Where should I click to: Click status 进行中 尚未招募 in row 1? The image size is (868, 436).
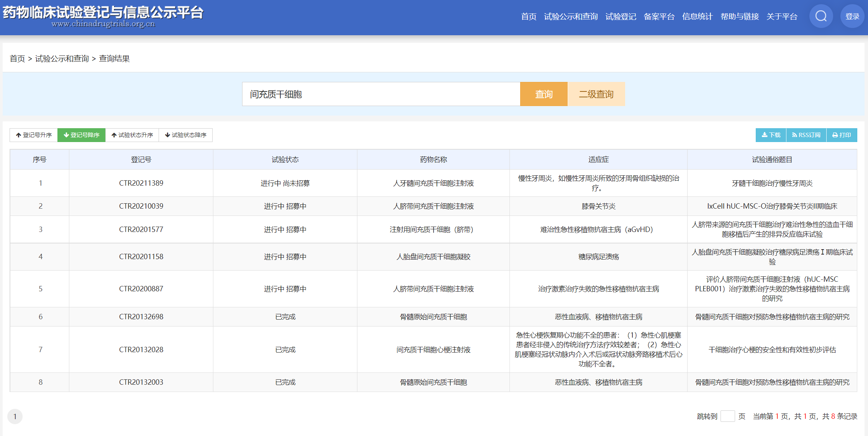click(x=285, y=183)
